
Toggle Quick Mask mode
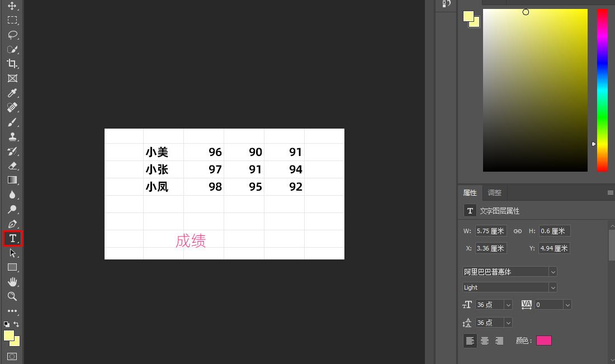(12, 357)
